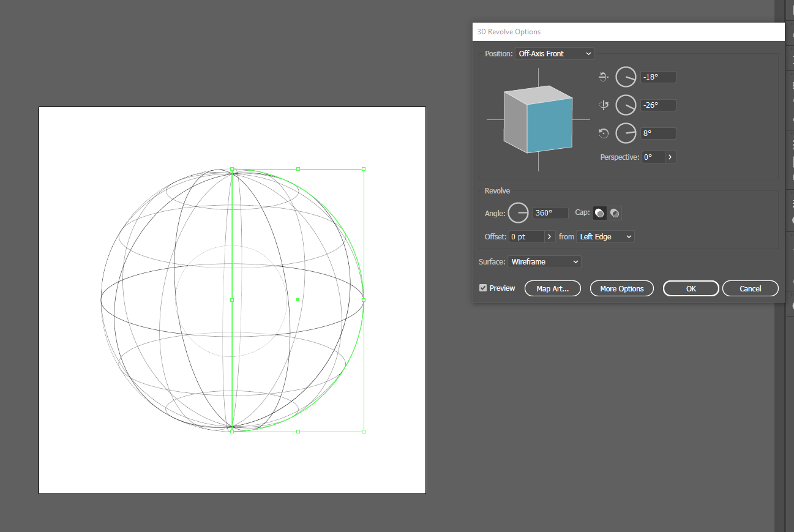Turn cap on for solid appearance

[x=600, y=213]
